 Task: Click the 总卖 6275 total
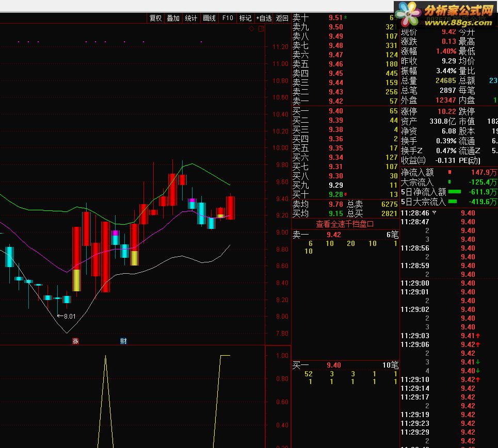pos(390,204)
